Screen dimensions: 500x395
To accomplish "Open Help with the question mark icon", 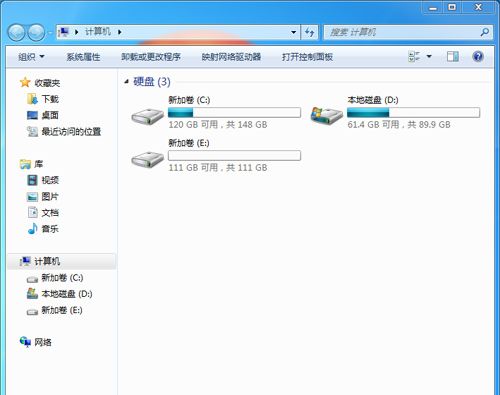I will [x=478, y=56].
